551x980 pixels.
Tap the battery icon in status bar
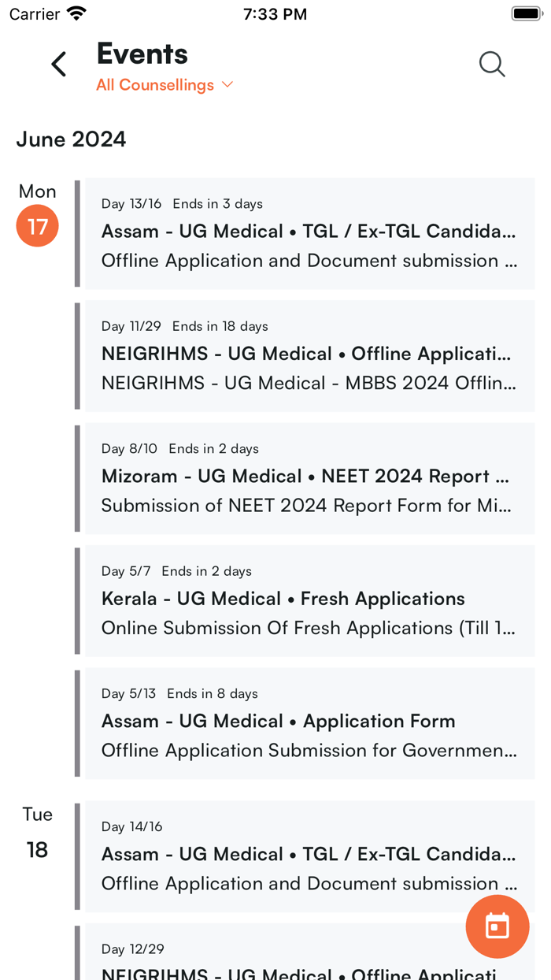tap(525, 13)
